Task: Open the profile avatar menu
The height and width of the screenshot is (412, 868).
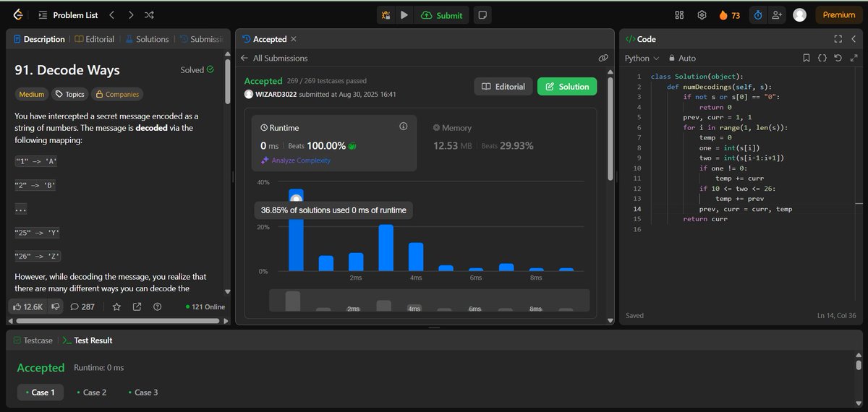Action: pyautogui.click(x=799, y=14)
